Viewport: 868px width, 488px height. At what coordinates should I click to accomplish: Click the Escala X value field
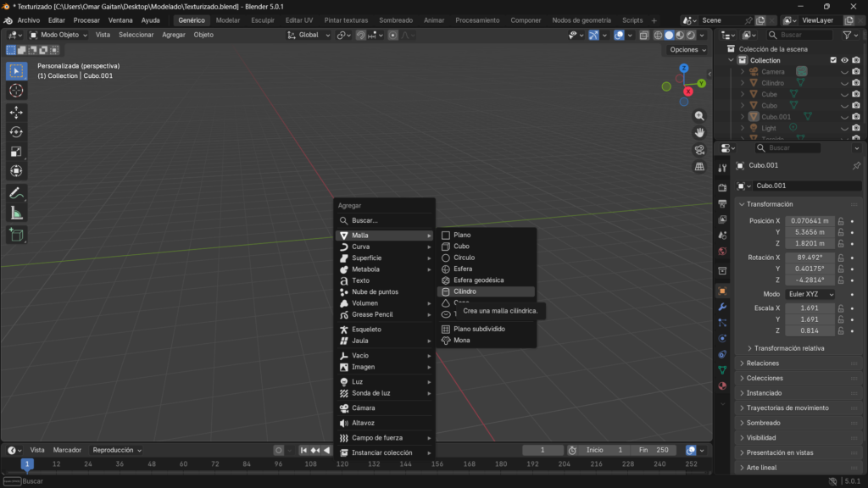pos(809,308)
